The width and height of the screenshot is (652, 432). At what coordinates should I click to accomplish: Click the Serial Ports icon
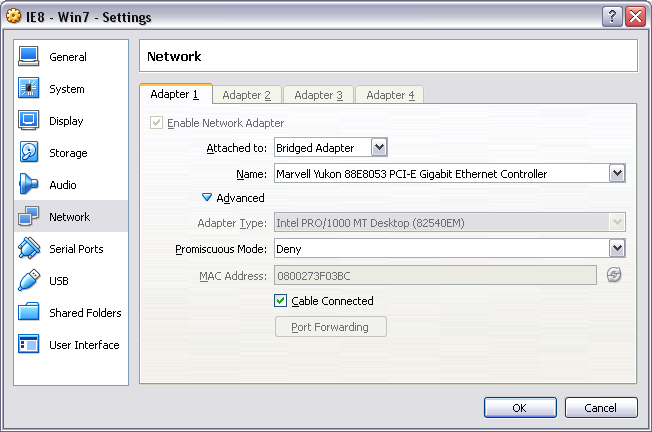click(x=28, y=249)
